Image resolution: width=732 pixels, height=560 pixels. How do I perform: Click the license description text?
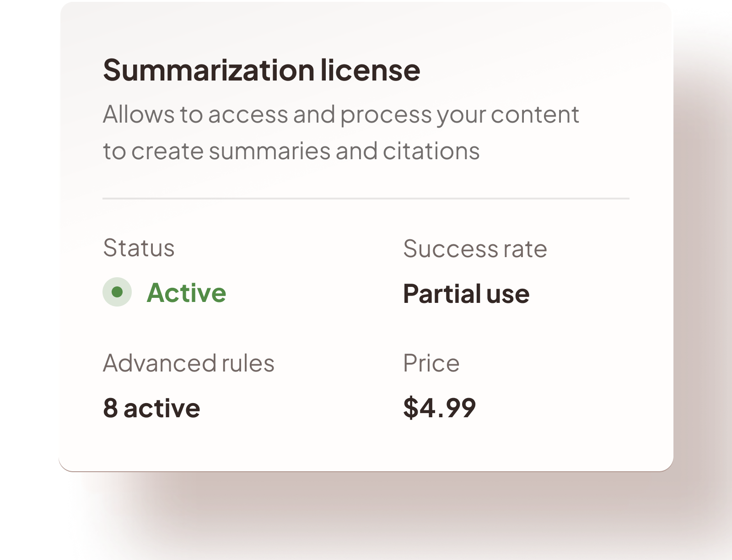point(341,131)
